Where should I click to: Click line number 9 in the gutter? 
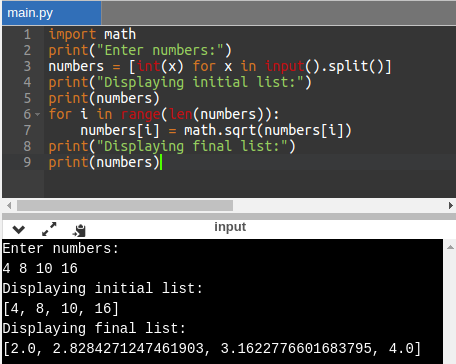[27, 162]
